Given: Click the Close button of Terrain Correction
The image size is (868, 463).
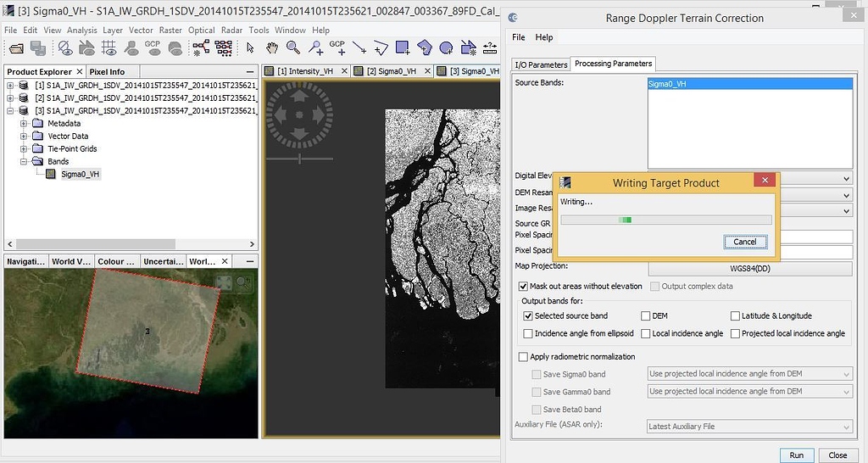Looking at the screenshot, I should [x=837, y=455].
